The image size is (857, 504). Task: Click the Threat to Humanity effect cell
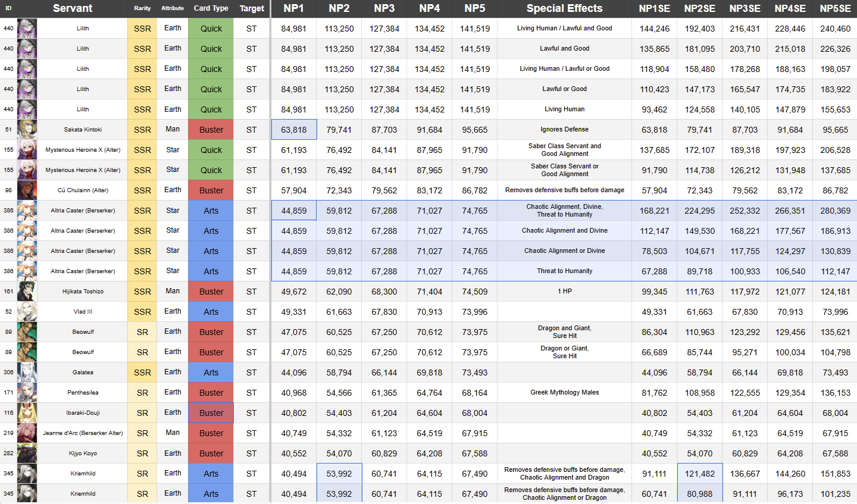[x=565, y=271]
